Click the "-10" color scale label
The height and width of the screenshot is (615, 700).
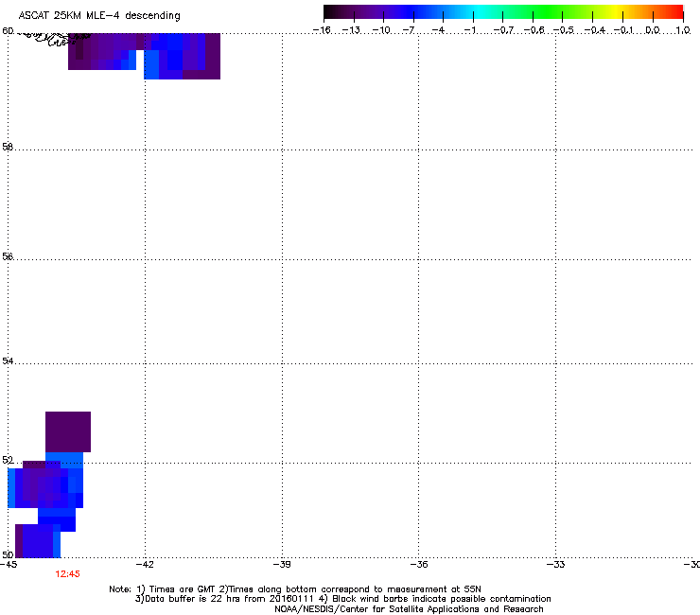coord(381,30)
